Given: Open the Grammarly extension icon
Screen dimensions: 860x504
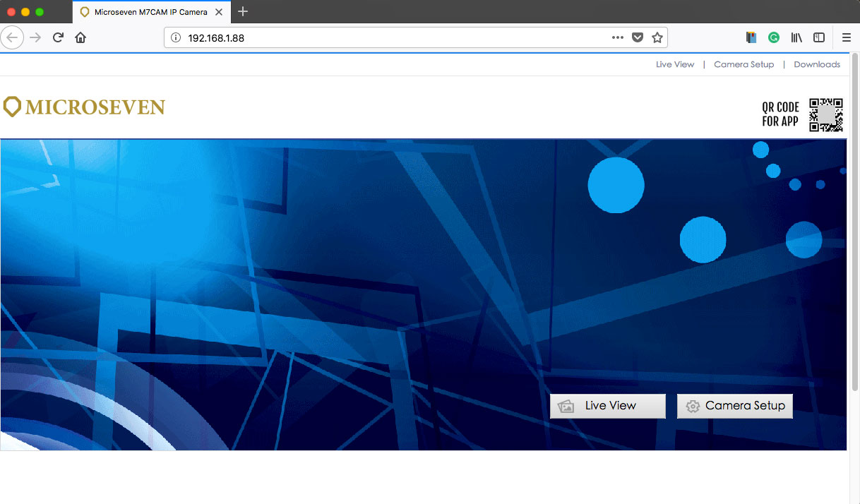Looking at the screenshot, I should point(774,37).
